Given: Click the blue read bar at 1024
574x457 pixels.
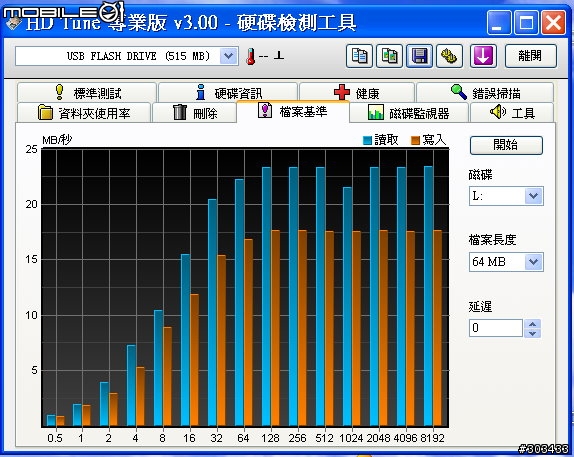Looking at the screenshot, I should click(x=347, y=306).
